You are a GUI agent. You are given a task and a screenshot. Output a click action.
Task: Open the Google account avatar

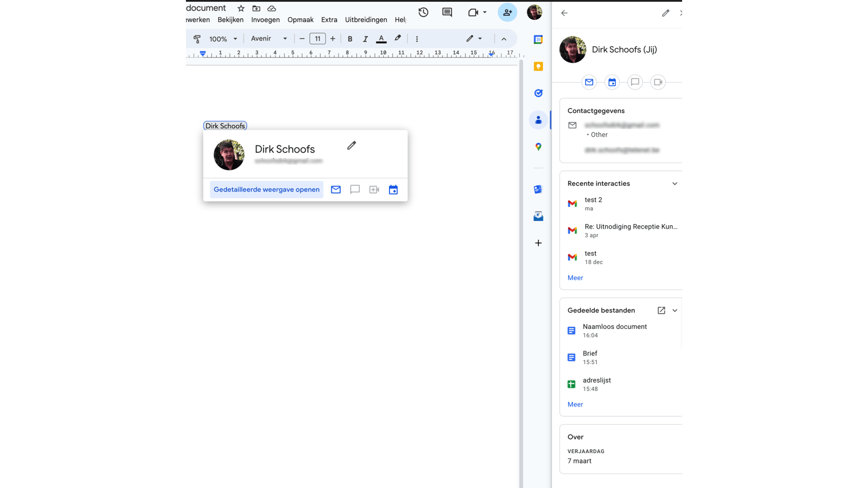[x=534, y=13]
